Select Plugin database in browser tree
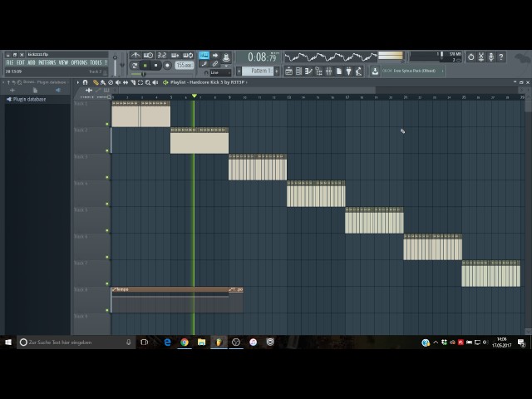This screenshot has height=399, width=532. tap(29, 100)
